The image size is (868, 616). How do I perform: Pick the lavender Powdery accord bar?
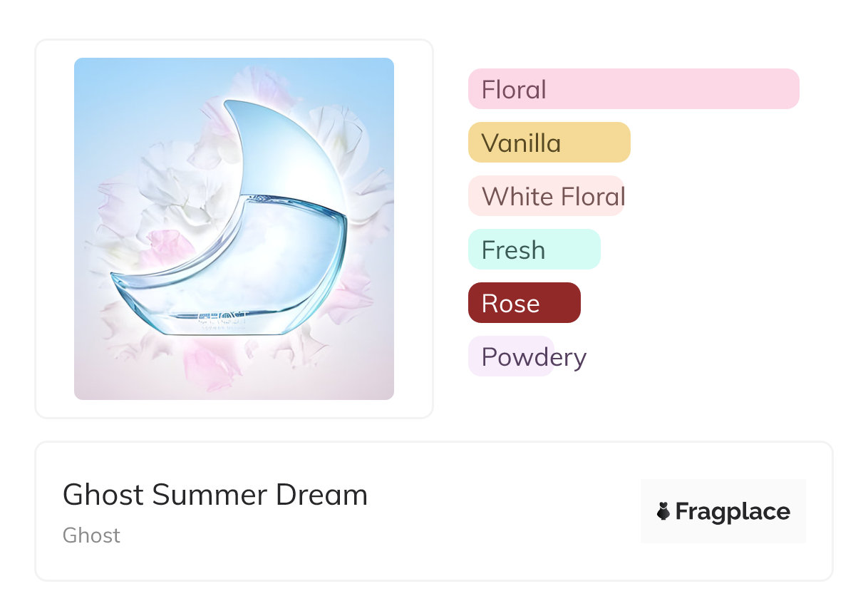(x=511, y=356)
